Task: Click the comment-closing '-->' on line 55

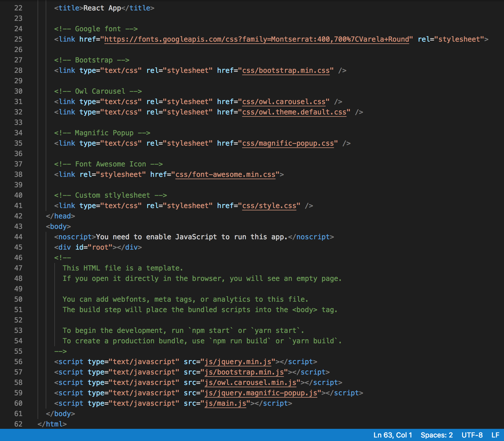Action: tap(60, 351)
